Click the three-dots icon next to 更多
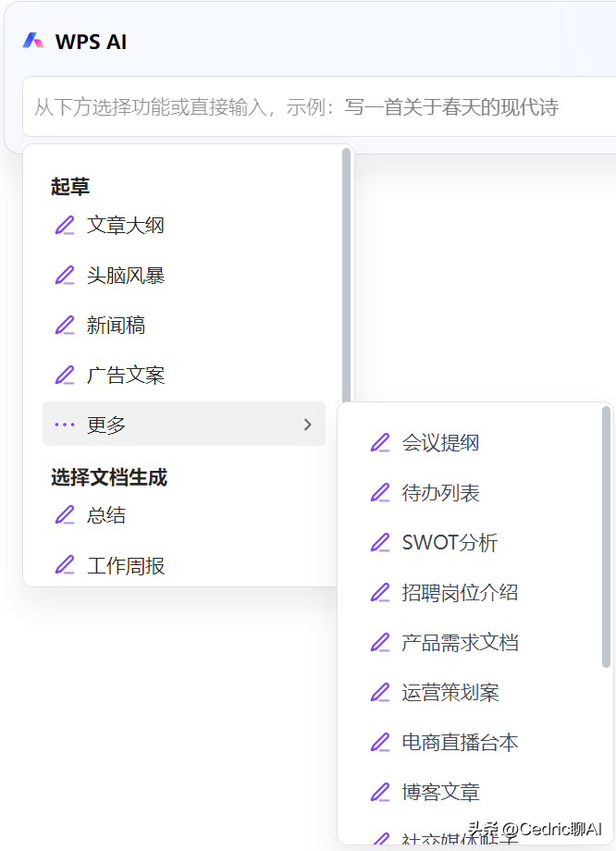616x851 pixels. [65, 425]
